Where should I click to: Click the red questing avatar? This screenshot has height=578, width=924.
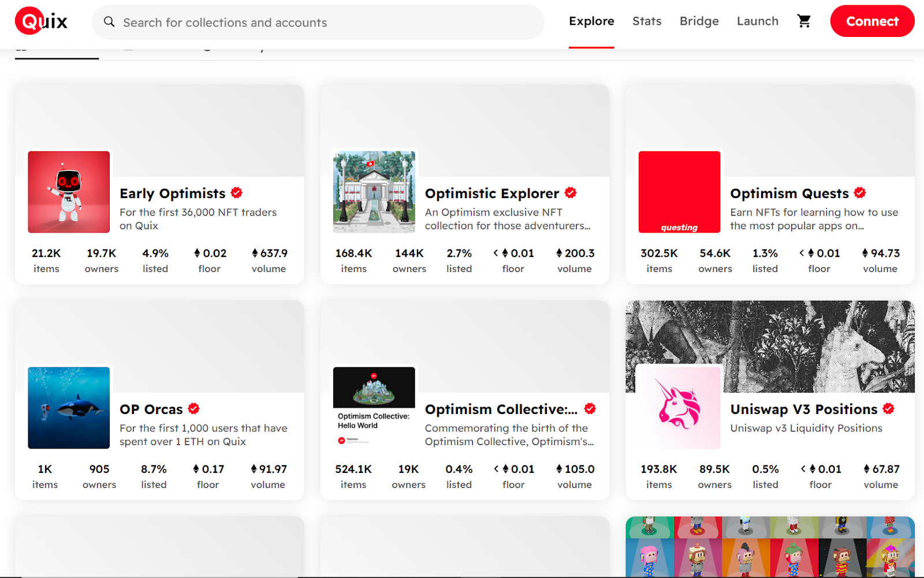(679, 192)
